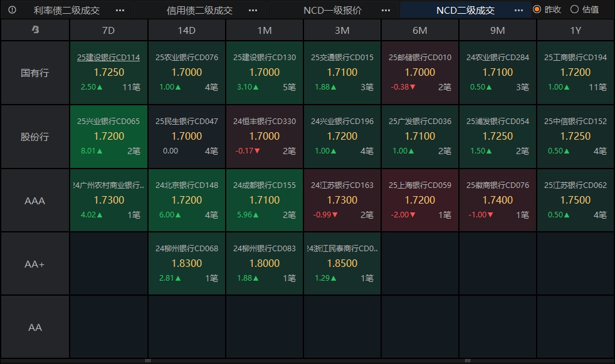Viewport: 615px width, 364px height.
Task: Switch to NCD一级报价 tab
Action: coord(333,10)
